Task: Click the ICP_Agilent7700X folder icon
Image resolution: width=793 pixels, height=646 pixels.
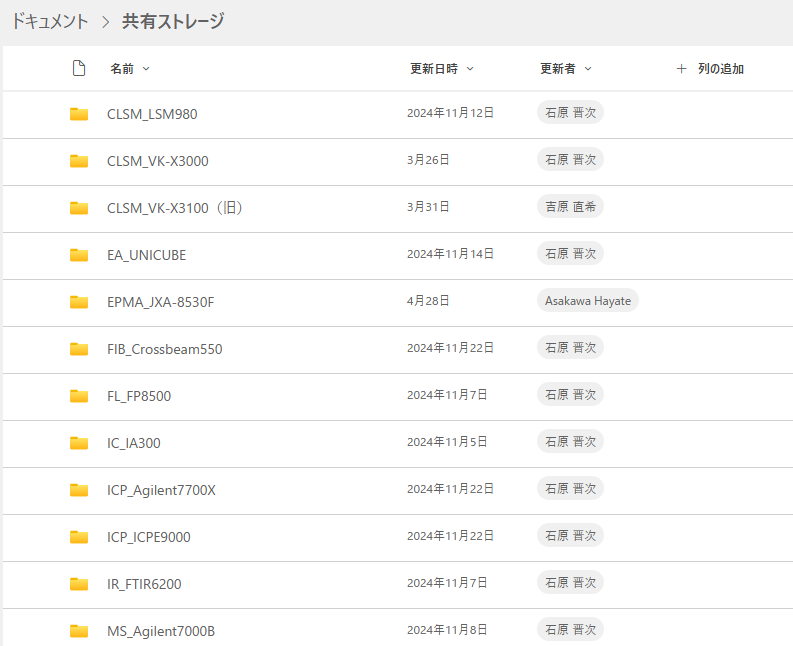Action: click(x=79, y=490)
